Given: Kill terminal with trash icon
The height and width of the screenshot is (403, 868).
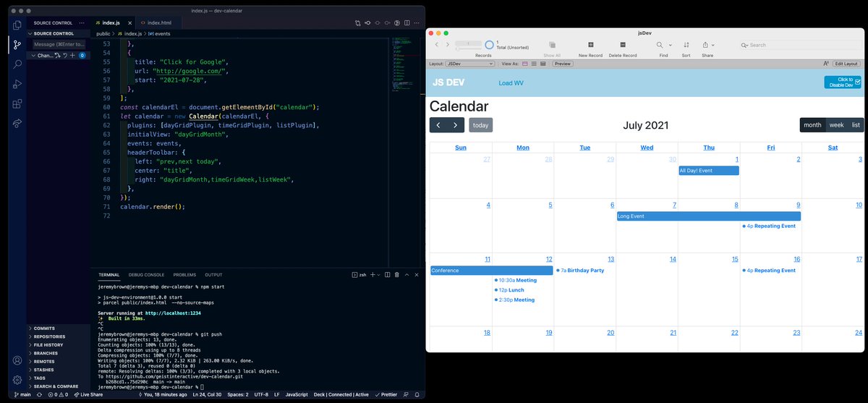Looking at the screenshot, I should tap(397, 275).
